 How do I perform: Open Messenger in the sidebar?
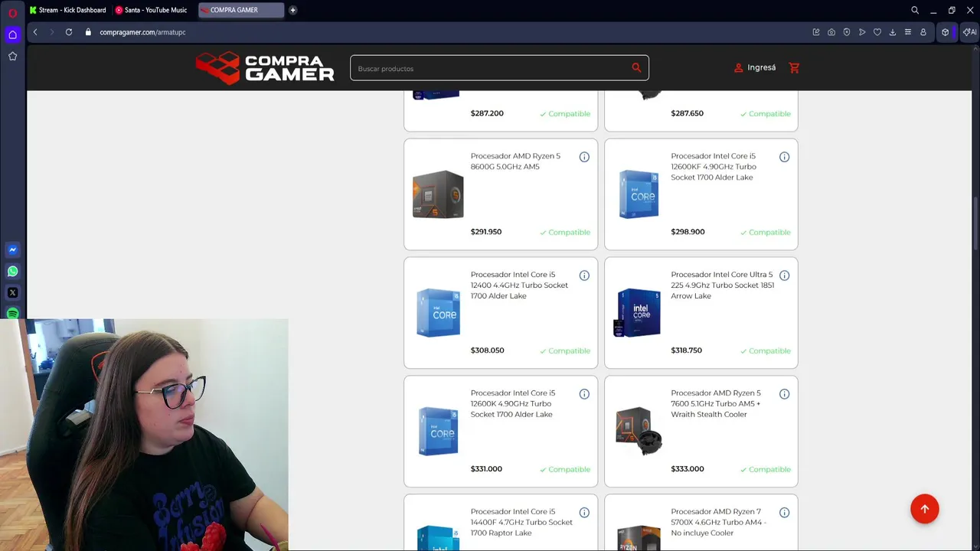(12, 249)
